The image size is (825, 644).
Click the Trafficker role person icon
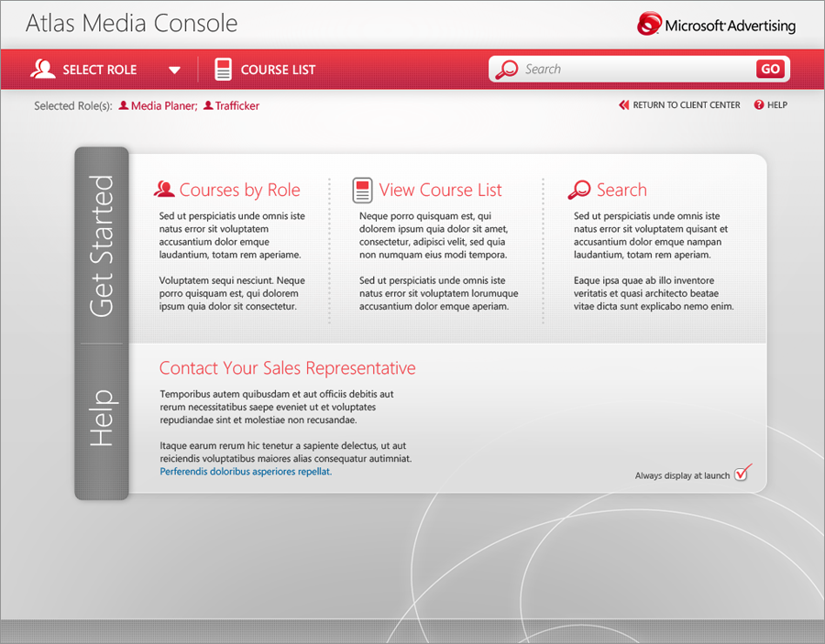pyautogui.click(x=208, y=105)
